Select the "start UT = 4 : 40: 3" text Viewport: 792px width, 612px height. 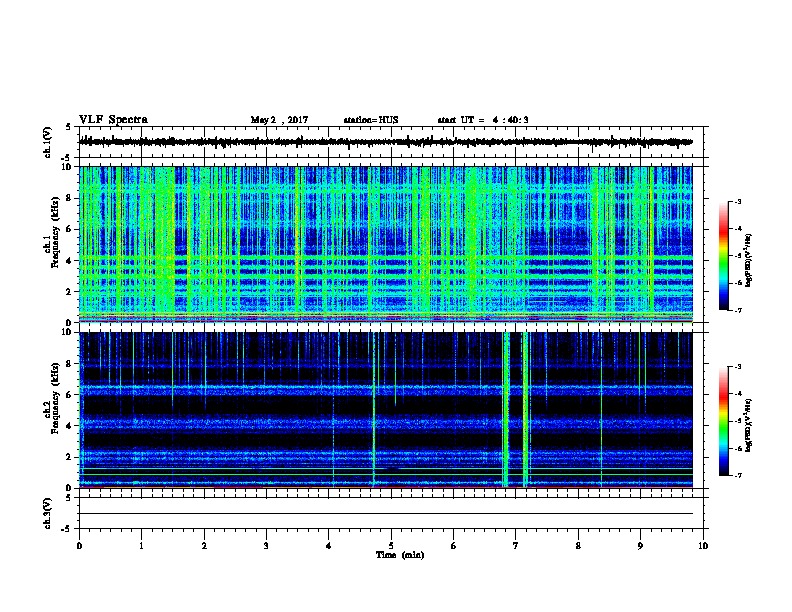[483, 120]
